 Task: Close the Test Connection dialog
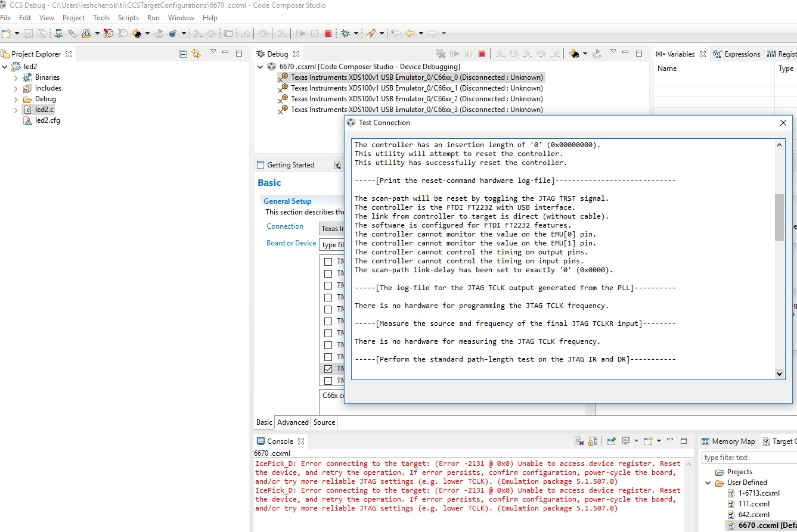click(783, 123)
